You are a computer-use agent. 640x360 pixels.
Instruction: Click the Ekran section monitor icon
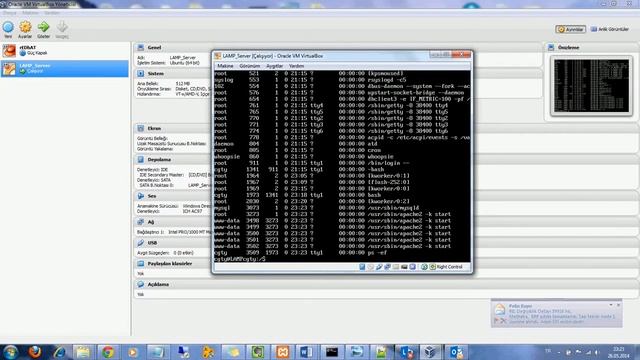pos(141,128)
